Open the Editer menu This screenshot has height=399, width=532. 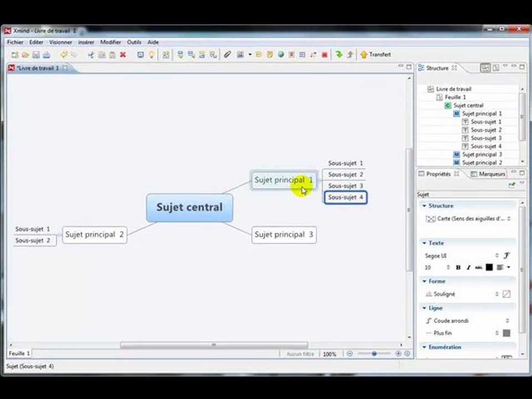(37, 42)
